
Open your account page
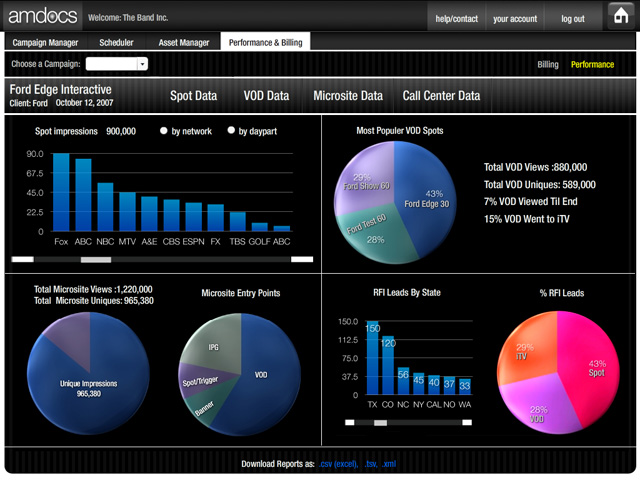point(515,19)
